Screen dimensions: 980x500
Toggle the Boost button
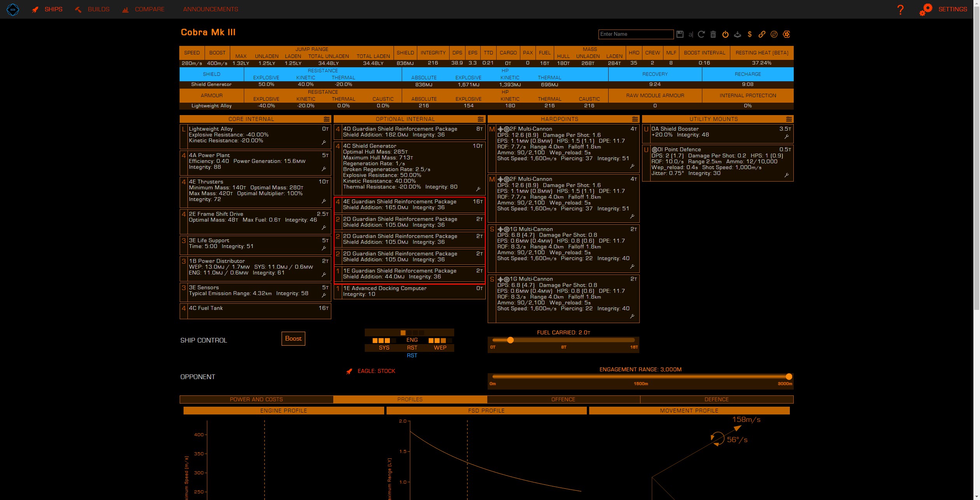tap(293, 339)
